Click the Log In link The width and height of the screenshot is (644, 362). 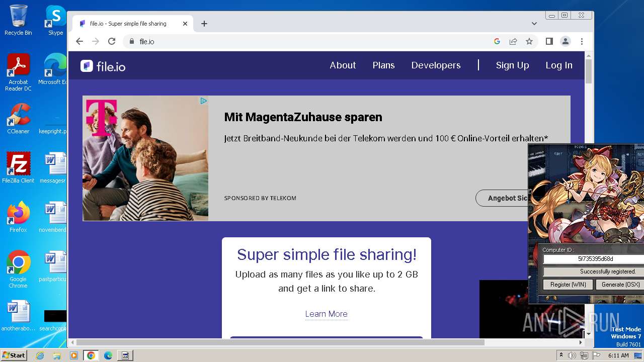(559, 65)
